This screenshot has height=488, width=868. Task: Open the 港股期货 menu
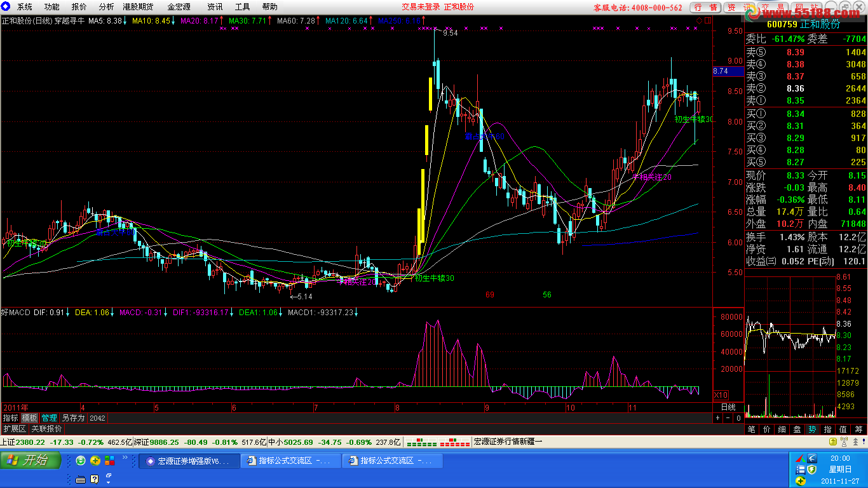pyautogui.click(x=138, y=7)
